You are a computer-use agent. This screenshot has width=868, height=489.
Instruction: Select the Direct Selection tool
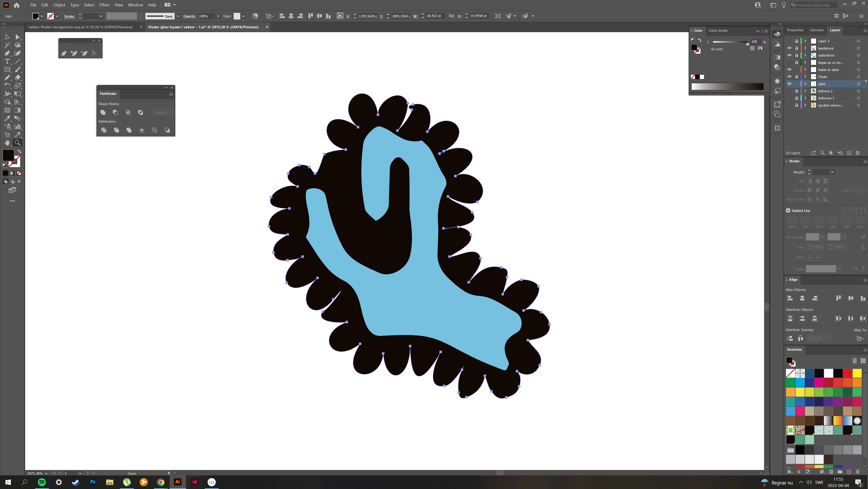click(x=18, y=37)
